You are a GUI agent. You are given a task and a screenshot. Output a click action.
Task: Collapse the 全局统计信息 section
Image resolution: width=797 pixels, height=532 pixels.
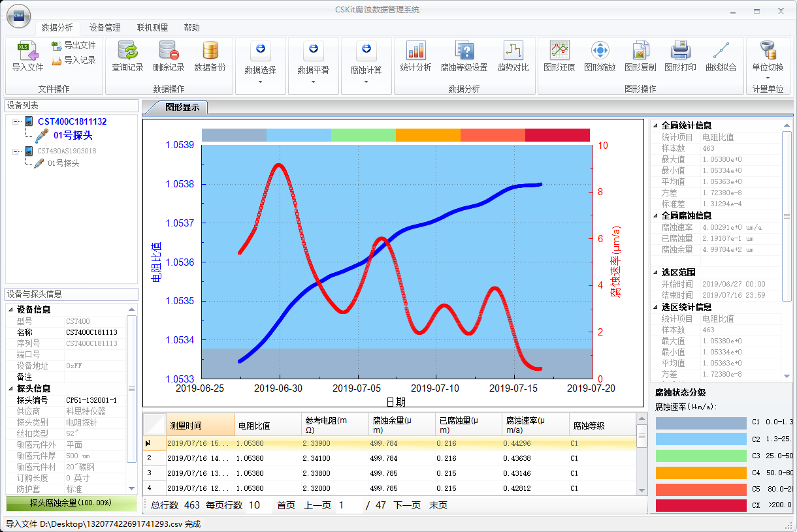(656, 125)
